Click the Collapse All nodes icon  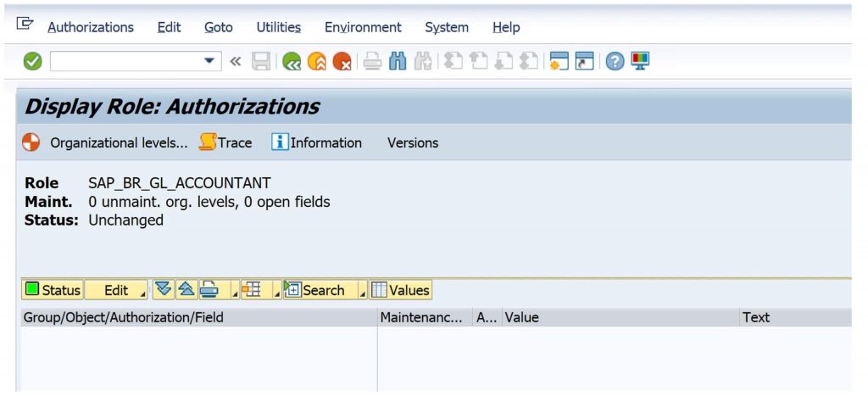186,290
